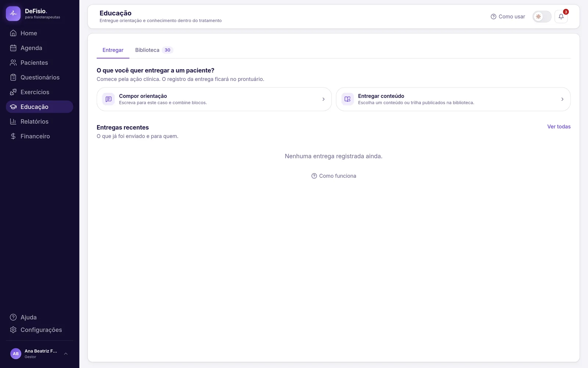Click the Como usar help button

click(x=508, y=17)
